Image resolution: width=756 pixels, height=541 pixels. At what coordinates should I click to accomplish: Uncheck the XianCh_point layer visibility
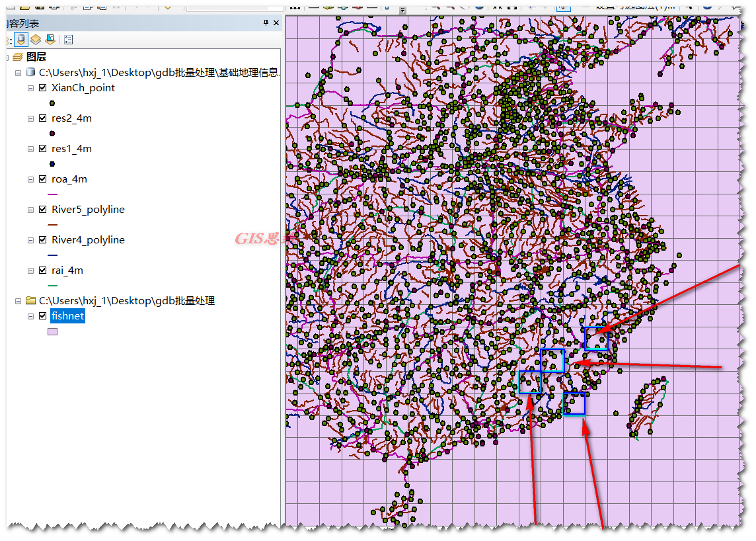[42, 88]
